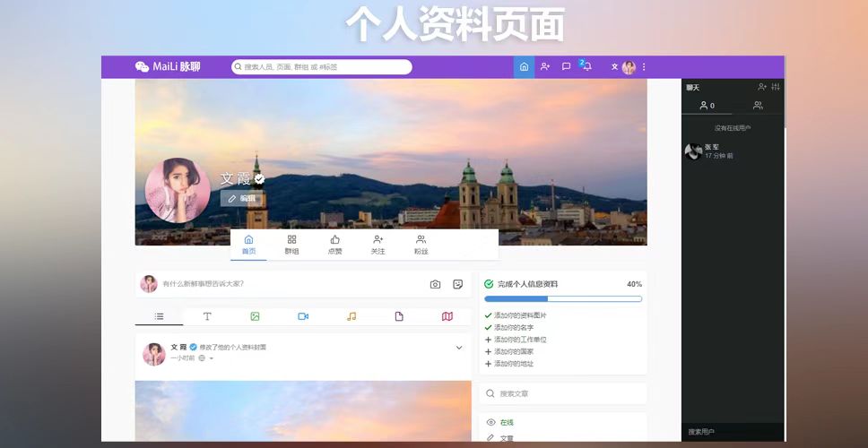The image size is (868, 448).
Task: Click 添加你的工作单位 link
Action: (519, 340)
